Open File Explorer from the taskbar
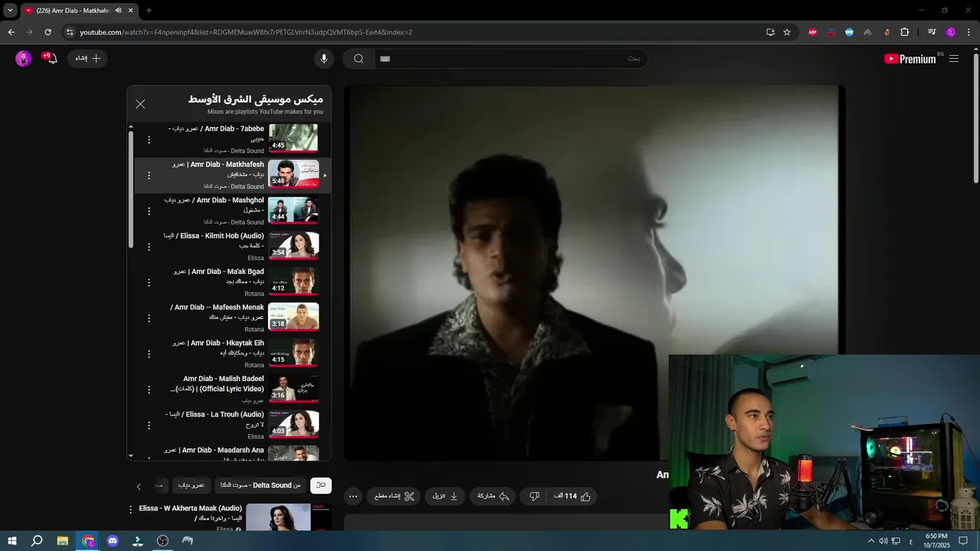The image size is (980, 551). 63,541
